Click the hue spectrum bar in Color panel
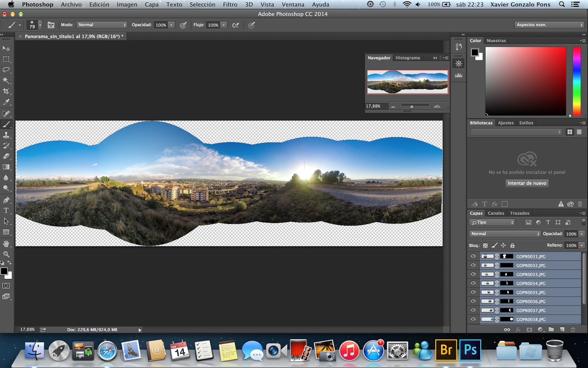Screen dimensions: 588x368 point(577,81)
